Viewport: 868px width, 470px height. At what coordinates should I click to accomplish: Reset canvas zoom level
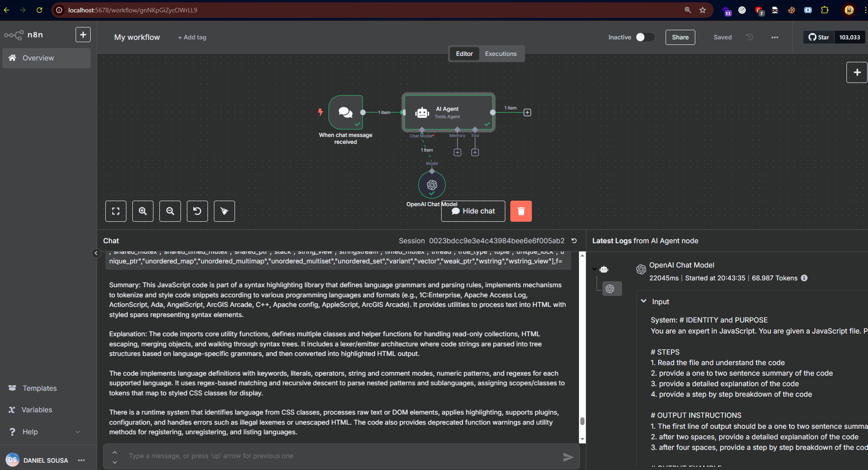[x=197, y=211]
